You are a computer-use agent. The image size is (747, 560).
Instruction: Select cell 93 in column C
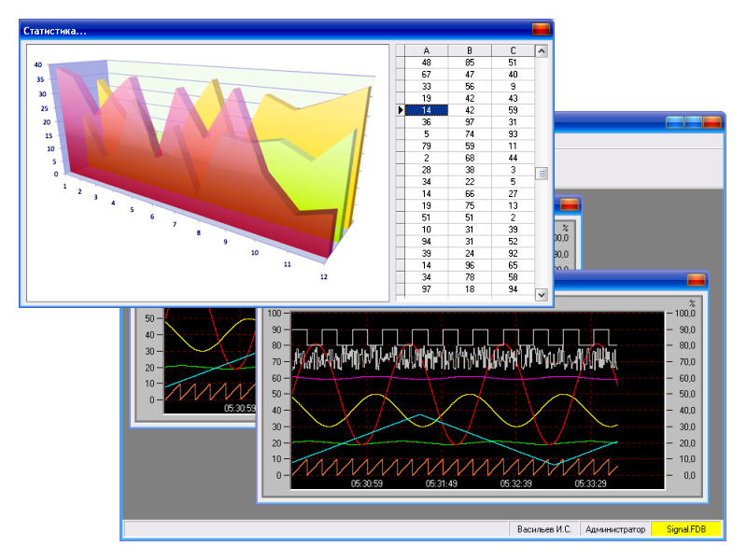pos(513,134)
